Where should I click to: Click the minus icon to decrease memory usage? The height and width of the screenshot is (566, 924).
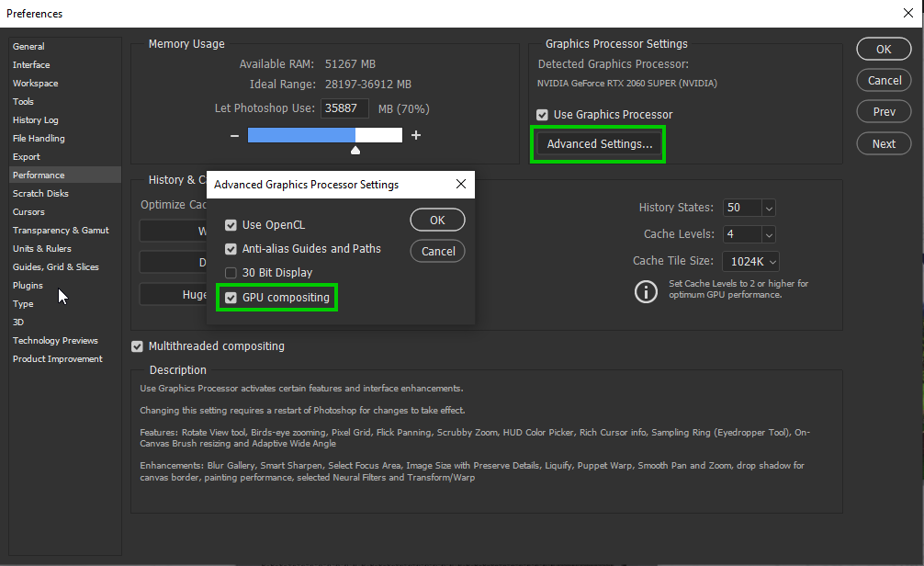[x=234, y=134]
